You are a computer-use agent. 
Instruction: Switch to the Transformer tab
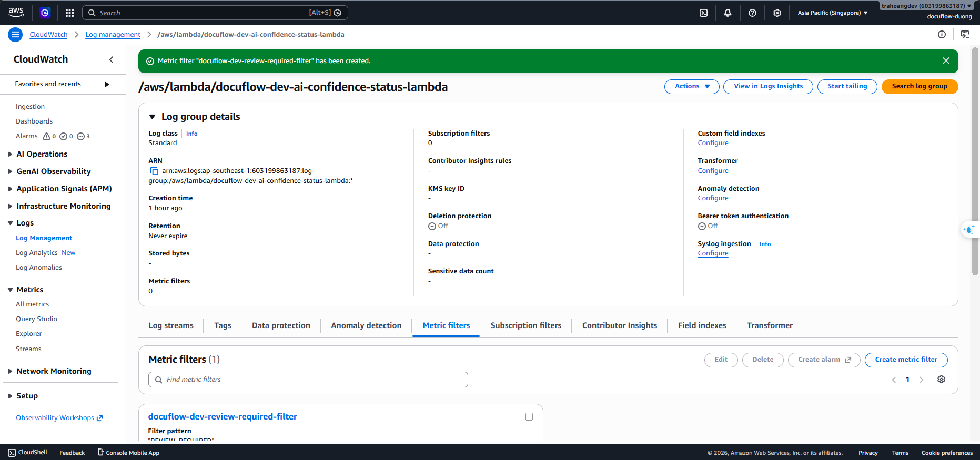(770, 325)
